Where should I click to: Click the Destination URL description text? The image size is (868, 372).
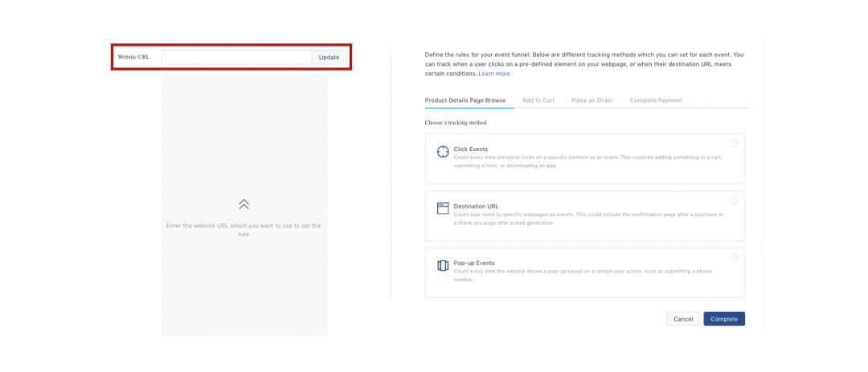click(588, 219)
